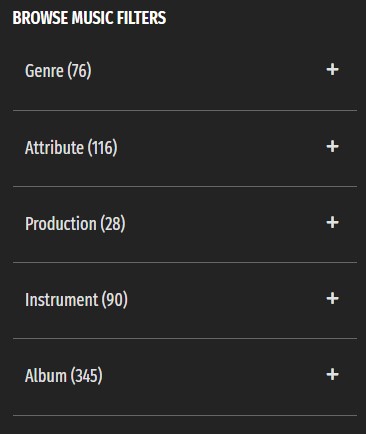Click the Browse Music Filters heading
Image resolution: width=366 pixels, height=434 pixels.
point(89,18)
